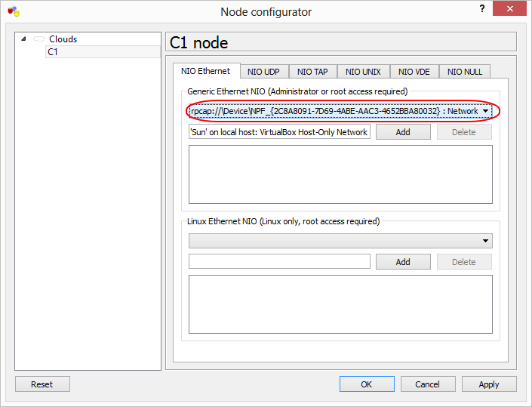
Task: Click the VirtualBox Host-Only Network text field
Action: click(279, 132)
